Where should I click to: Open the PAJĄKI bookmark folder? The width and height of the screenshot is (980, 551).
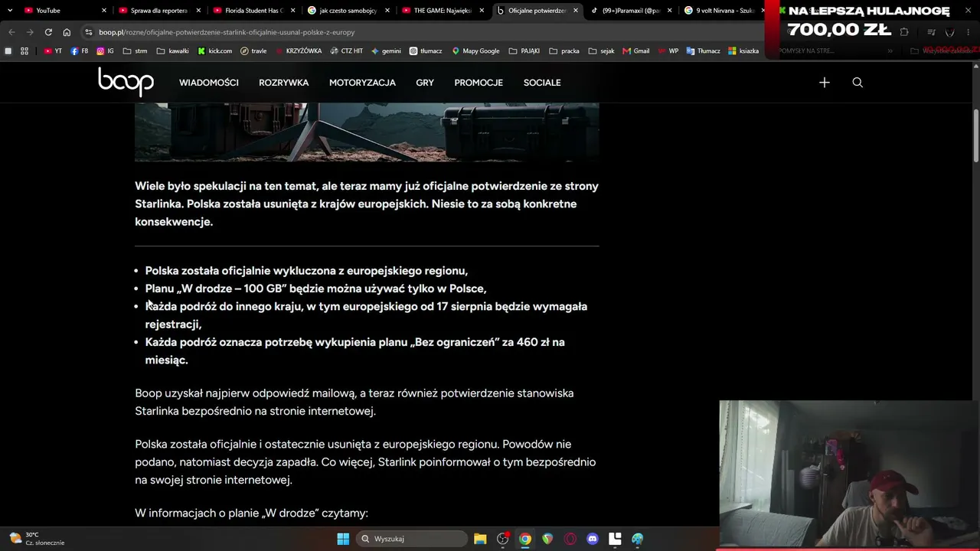[x=524, y=51]
